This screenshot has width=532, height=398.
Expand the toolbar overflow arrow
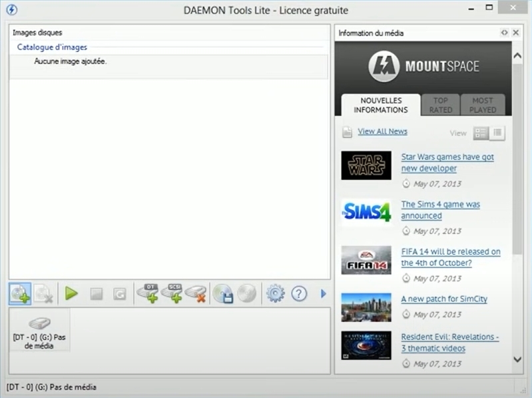coord(324,293)
